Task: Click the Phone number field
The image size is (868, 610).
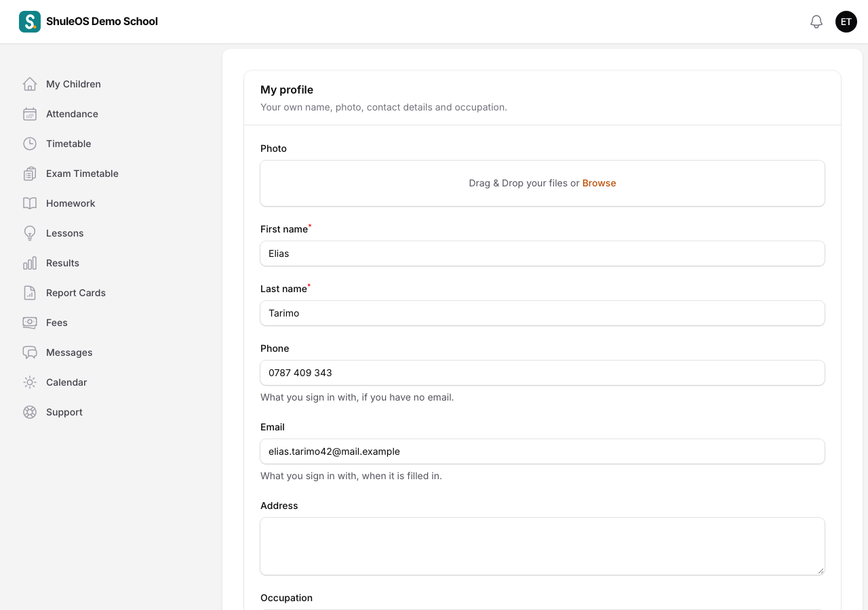Action: click(542, 373)
